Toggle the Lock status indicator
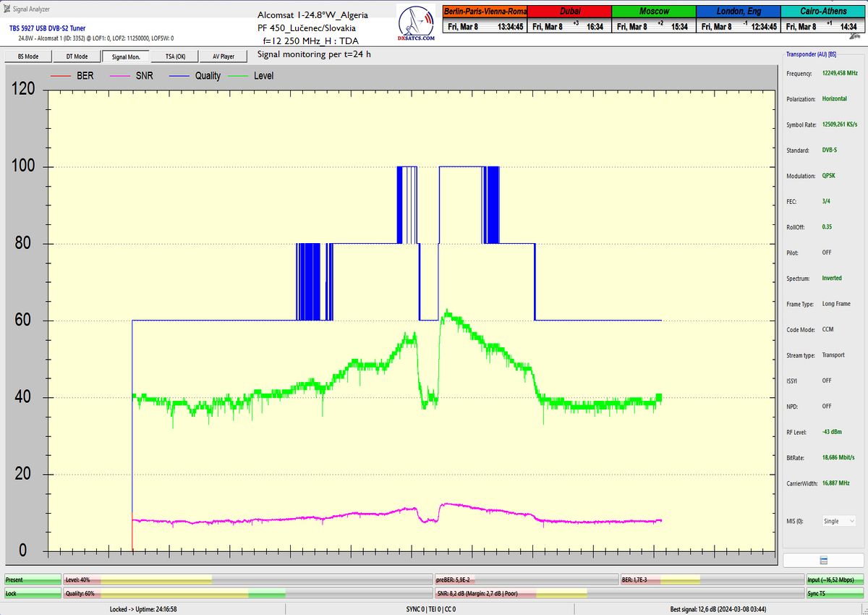The height and width of the screenshot is (615, 868). (x=33, y=593)
